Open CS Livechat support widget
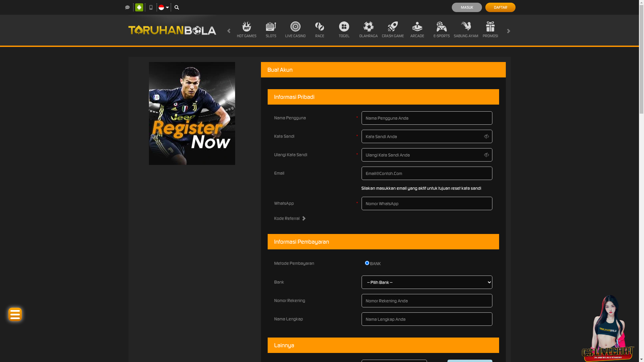Viewport: 644px width, 362px height. click(608, 328)
